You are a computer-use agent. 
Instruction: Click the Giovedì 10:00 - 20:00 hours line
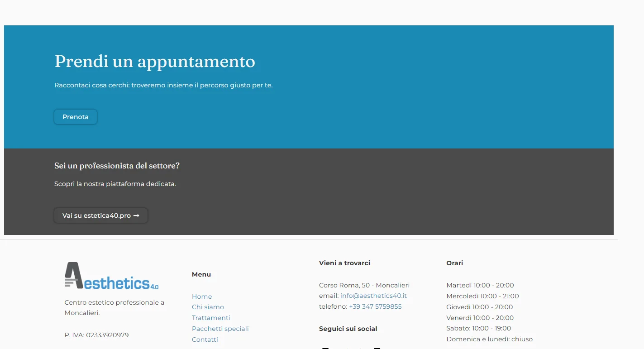[x=480, y=307]
